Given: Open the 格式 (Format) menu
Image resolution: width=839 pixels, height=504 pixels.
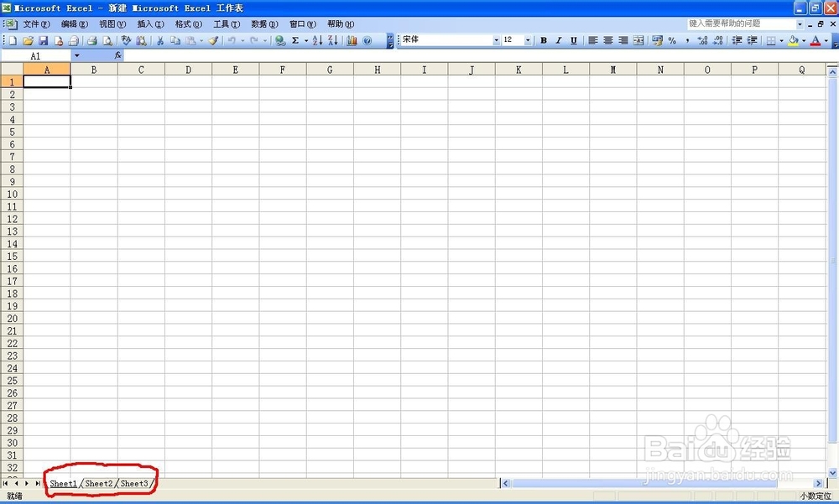Looking at the screenshot, I should [188, 24].
